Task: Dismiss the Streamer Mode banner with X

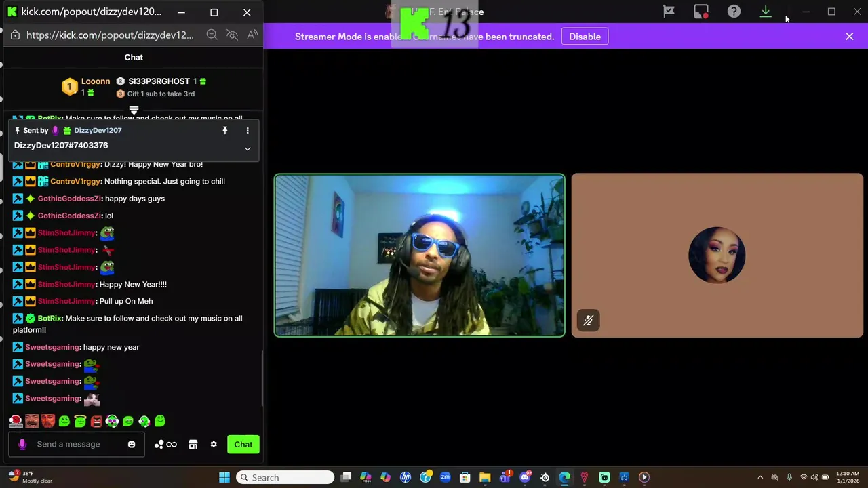Action: pyautogui.click(x=849, y=37)
